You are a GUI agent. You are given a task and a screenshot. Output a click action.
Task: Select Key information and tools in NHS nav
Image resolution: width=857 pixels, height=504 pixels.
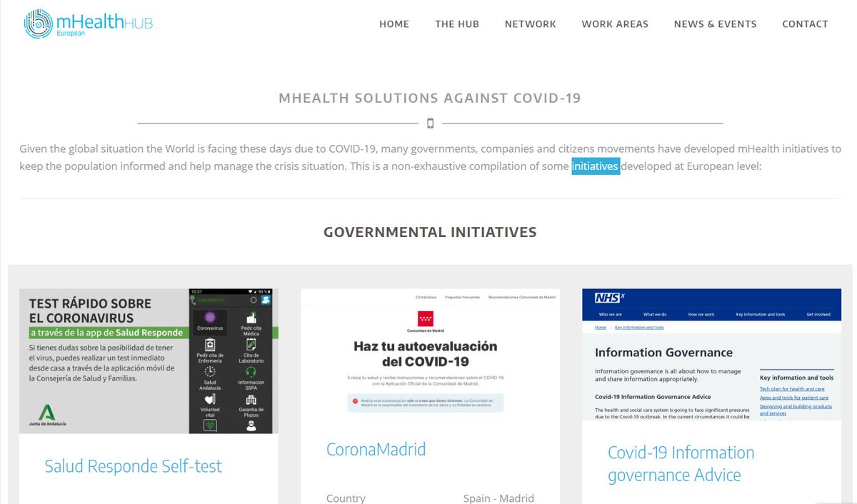(x=760, y=315)
